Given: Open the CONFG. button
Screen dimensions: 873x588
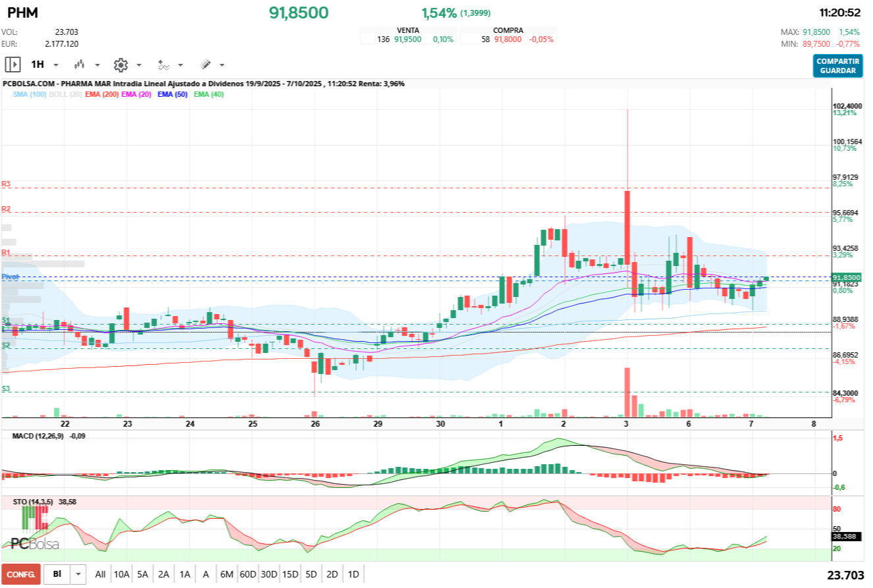Looking at the screenshot, I should [x=21, y=574].
